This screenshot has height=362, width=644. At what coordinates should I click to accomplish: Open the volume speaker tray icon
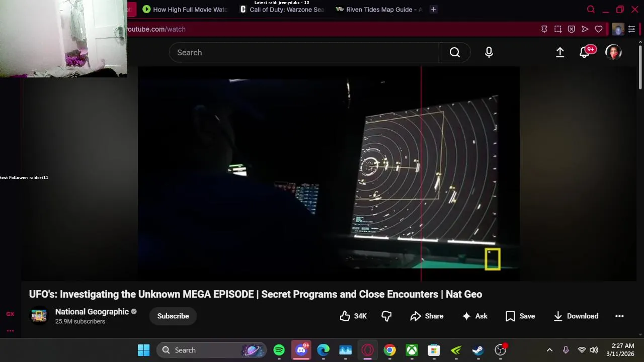click(594, 350)
